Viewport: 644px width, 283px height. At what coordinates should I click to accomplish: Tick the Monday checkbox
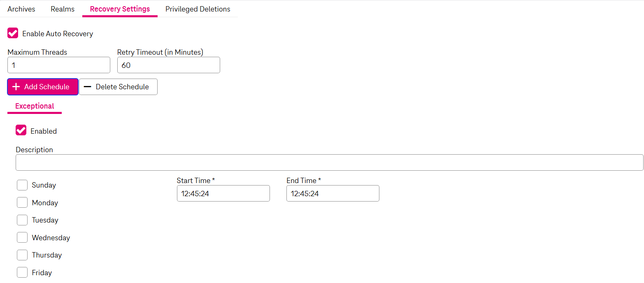[22, 202]
